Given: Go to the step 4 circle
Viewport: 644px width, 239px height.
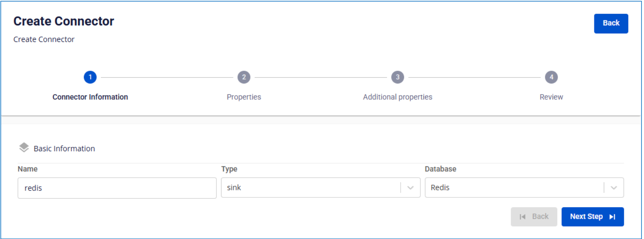Looking at the screenshot, I should 551,77.
